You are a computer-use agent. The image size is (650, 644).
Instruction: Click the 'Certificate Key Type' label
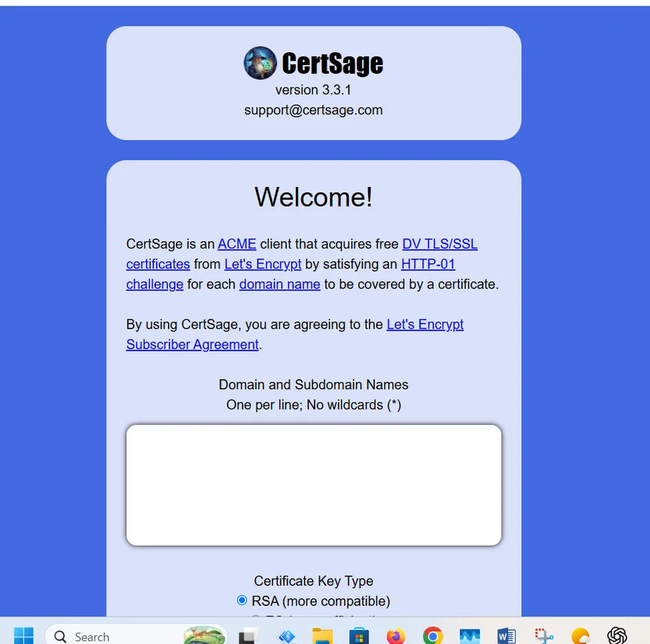313,581
